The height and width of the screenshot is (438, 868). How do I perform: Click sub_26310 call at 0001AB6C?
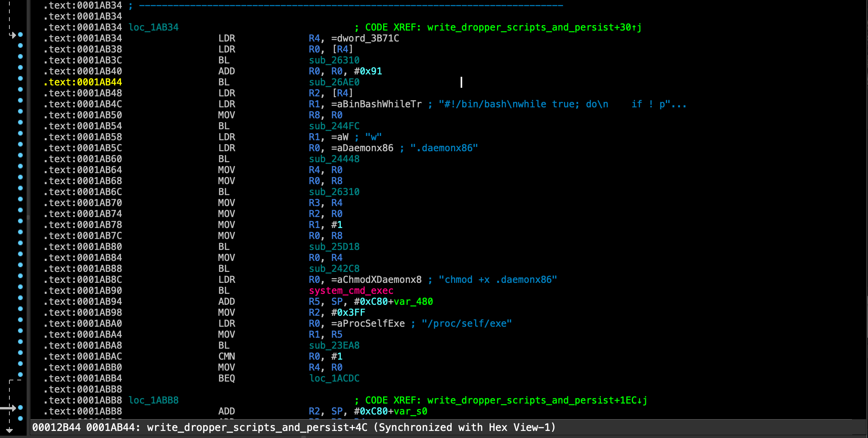(334, 192)
